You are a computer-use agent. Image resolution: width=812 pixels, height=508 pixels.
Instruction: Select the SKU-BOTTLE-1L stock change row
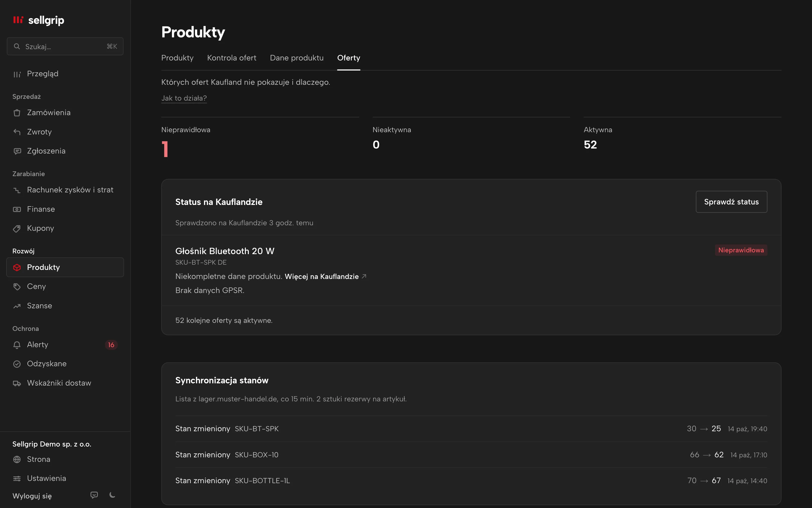[471, 480]
